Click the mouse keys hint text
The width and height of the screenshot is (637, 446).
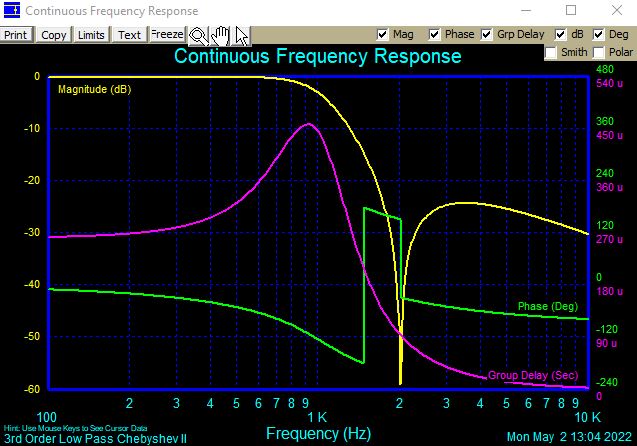[x=76, y=428]
